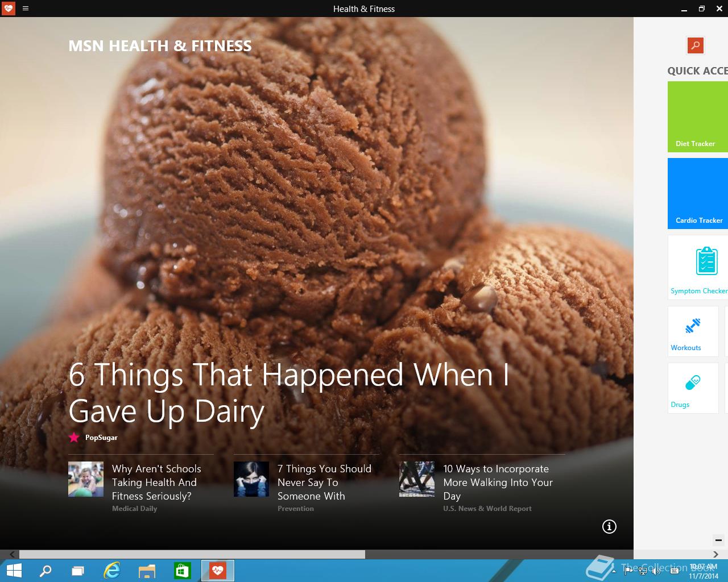
Task: Click the Health & Fitness heart app icon in title bar
Action: point(8,9)
